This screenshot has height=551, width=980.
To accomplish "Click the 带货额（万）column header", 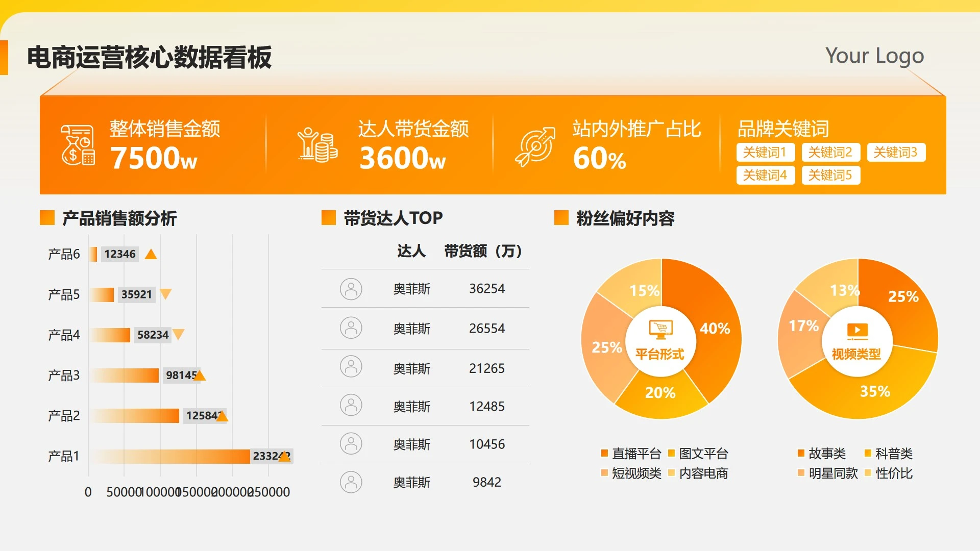I will coord(483,251).
